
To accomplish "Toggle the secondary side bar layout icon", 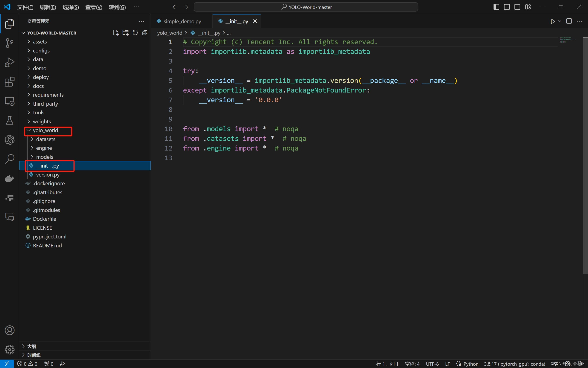I will [x=517, y=7].
